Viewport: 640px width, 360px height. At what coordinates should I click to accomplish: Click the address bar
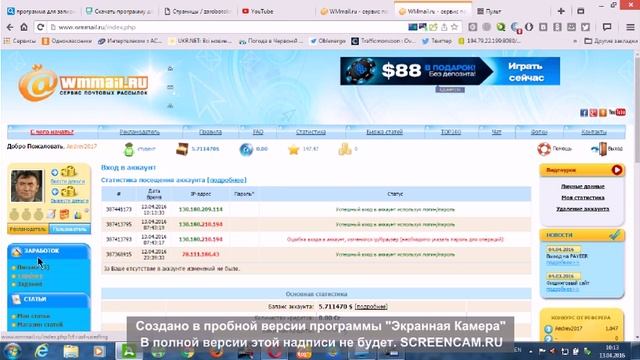point(229,27)
